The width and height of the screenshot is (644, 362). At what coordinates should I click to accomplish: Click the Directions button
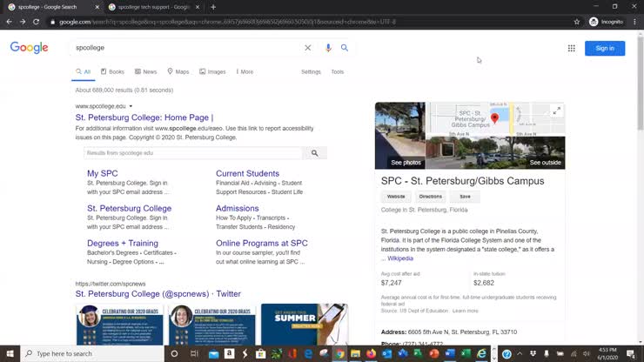pos(430,197)
